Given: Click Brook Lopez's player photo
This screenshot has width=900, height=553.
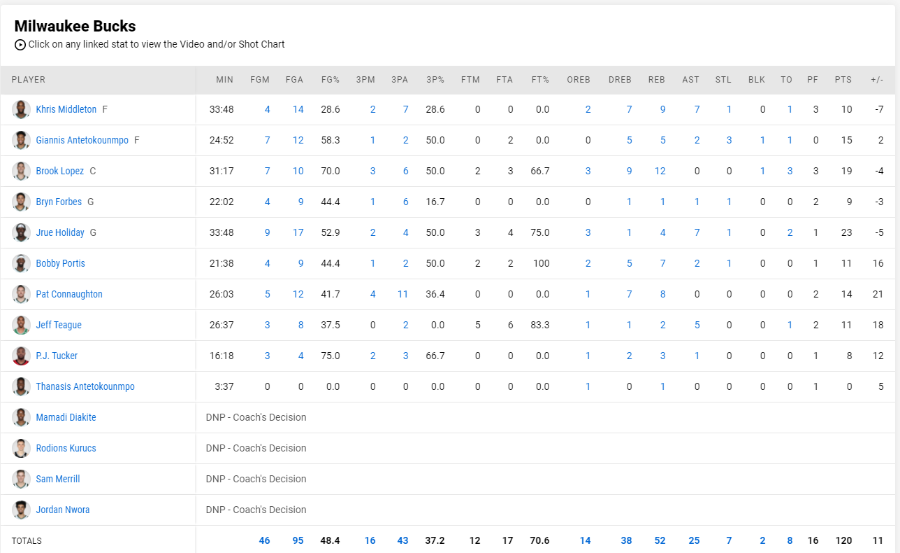Looking at the screenshot, I should tap(21, 171).
